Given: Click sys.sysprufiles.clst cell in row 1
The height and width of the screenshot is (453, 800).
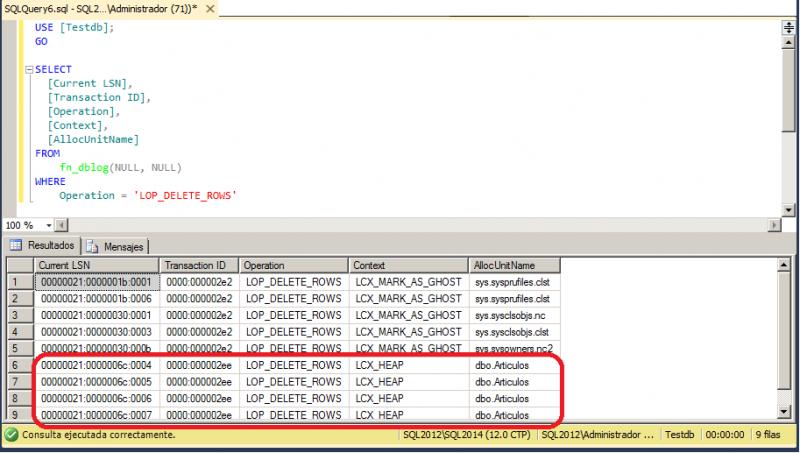Looking at the screenshot, I should 514,282.
